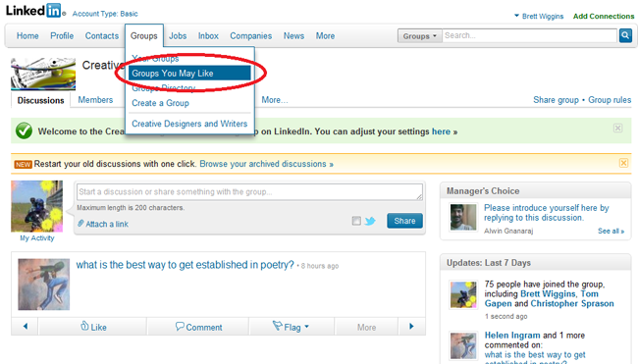Viewport: 638px width, 364px height.
Task: Open the Jobs navigation item
Action: (178, 35)
